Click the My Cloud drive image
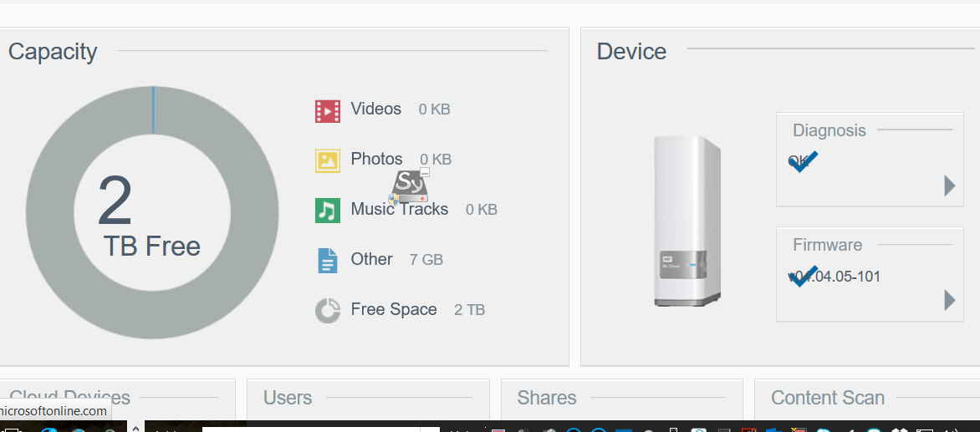 click(687, 221)
